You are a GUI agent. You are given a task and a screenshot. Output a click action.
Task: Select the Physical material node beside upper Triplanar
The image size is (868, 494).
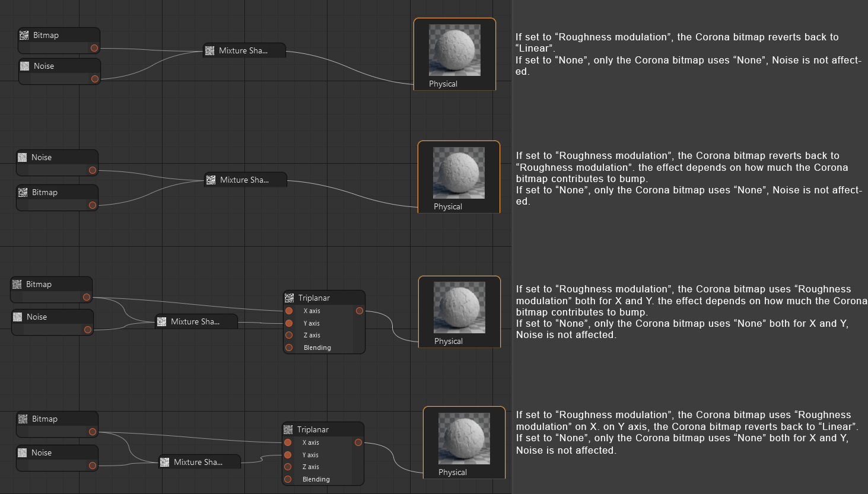click(459, 312)
